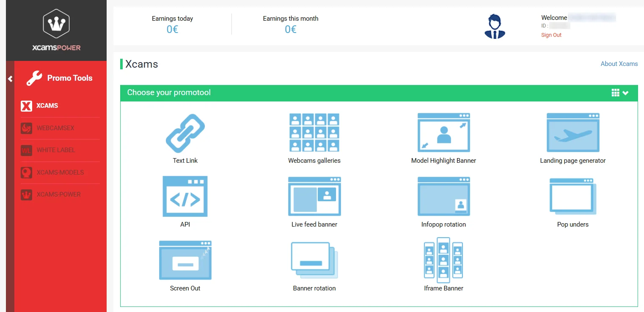Image resolution: width=644 pixels, height=312 pixels.
Task: Open the API promo tool
Action: 185,197
